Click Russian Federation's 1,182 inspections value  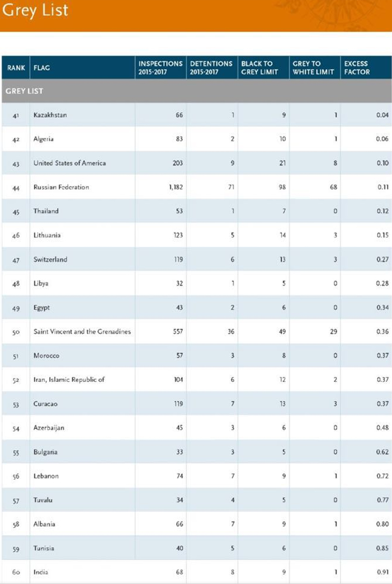coord(175,187)
